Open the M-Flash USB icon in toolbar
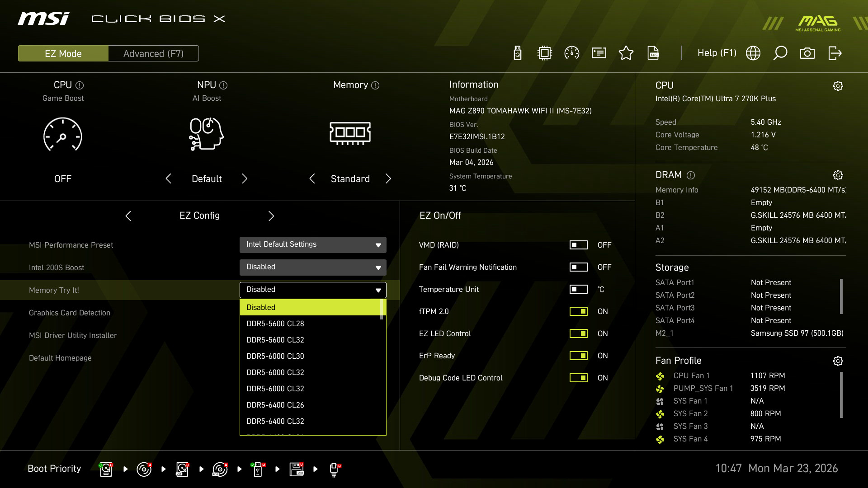Image resolution: width=868 pixels, height=488 pixels. click(518, 53)
